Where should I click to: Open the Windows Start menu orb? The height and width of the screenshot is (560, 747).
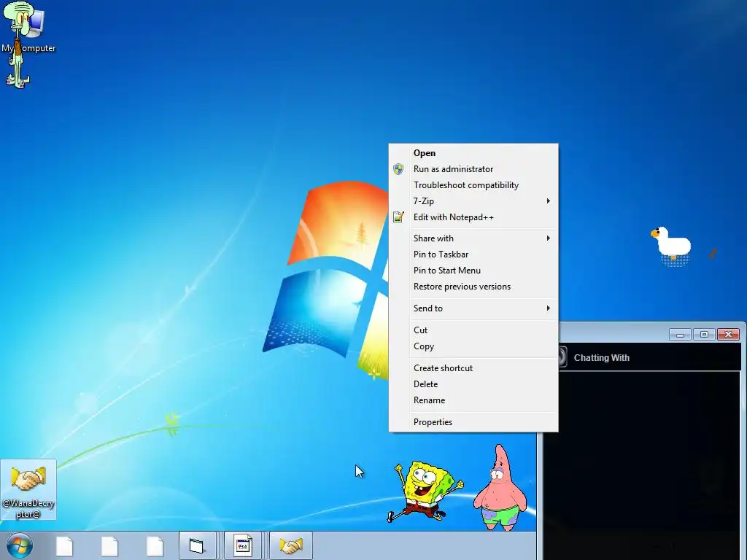coord(19,545)
